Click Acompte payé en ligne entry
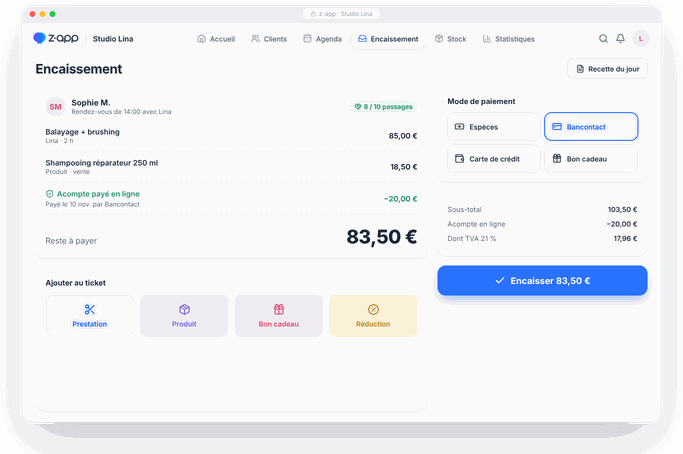 pyautogui.click(x=231, y=199)
